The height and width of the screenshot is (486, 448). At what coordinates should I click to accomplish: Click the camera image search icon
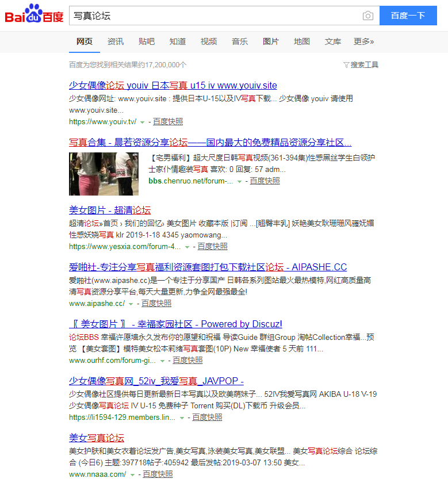pyautogui.click(x=367, y=16)
